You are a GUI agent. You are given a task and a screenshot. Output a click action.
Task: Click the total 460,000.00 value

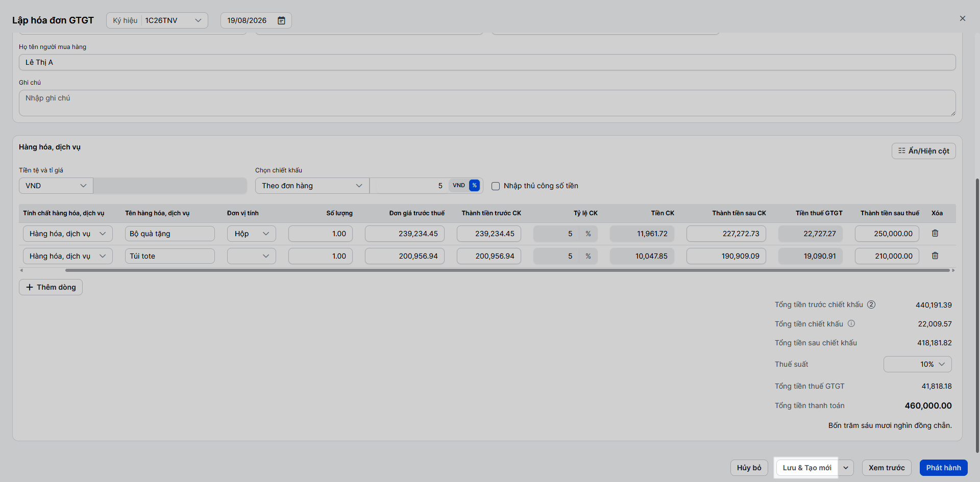point(928,405)
